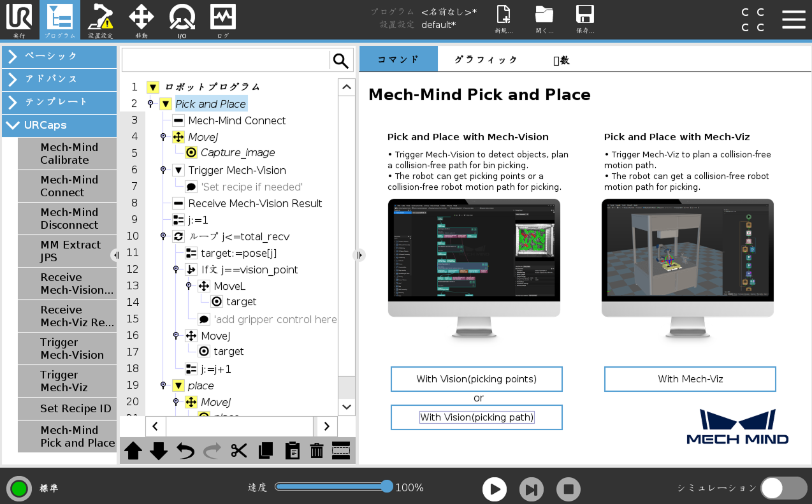
Task: Save the program with floppy icon
Action: pyautogui.click(x=585, y=20)
